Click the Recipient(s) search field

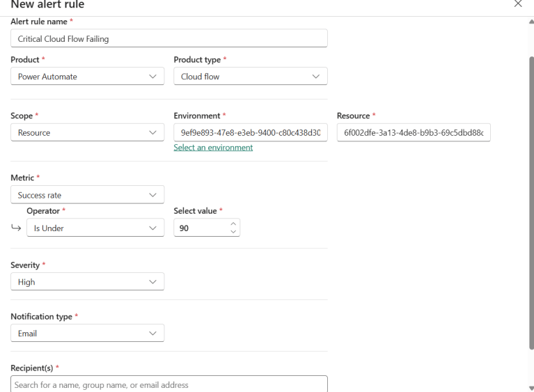click(169, 384)
